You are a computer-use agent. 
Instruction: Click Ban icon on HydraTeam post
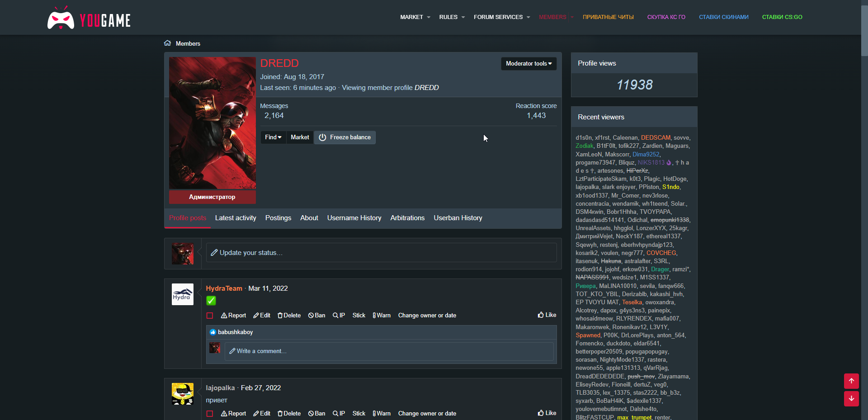pyautogui.click(x=311, y=316)
